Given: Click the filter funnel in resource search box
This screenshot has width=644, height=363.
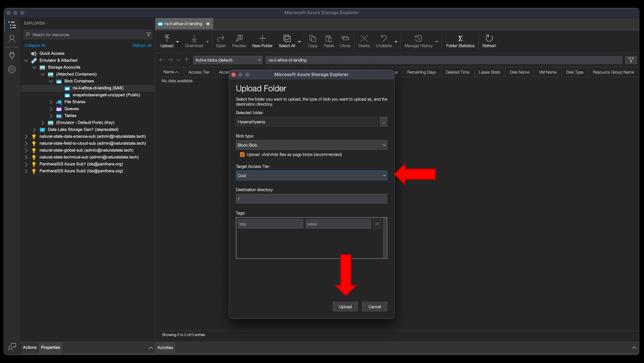Looking at the screenshot, I should coord(148,35).
